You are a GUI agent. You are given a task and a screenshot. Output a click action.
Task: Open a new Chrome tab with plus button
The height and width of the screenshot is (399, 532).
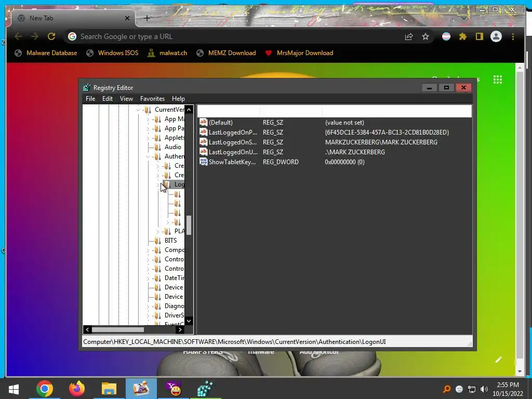tap(147, 18)
